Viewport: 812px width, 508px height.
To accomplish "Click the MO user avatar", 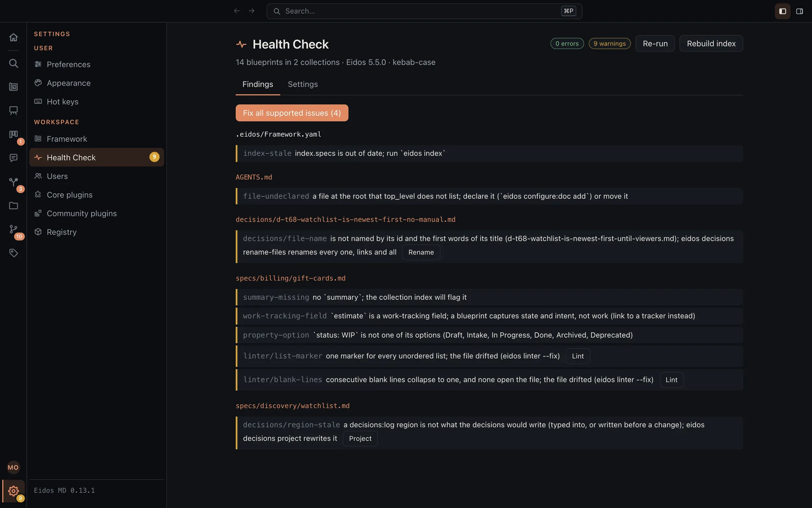I will pos(13,467).
